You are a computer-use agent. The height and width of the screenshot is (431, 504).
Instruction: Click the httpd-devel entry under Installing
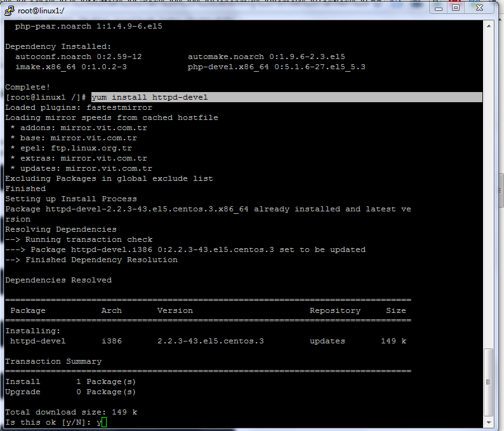click(x=37, y=341)
